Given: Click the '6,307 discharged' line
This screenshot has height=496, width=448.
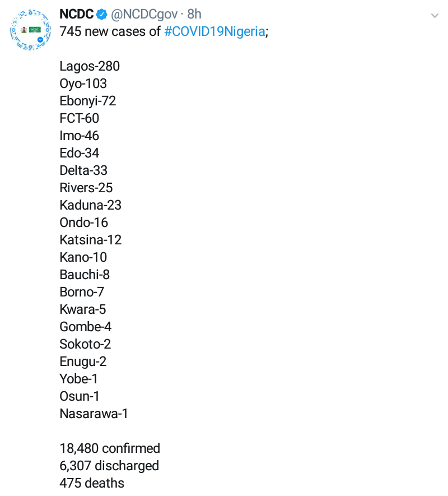Looking at the screenshot, I should pyautogui.click(x=109, y=466).
